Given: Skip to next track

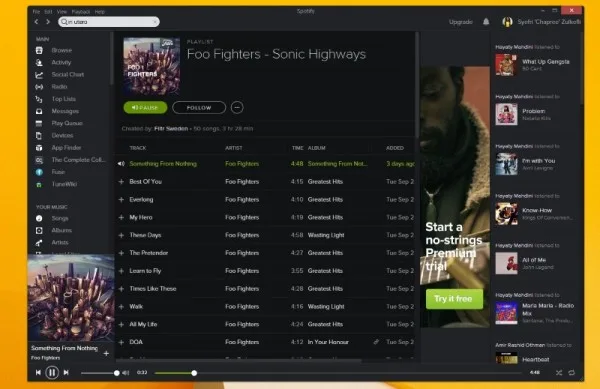Looking at the screenshot, I should click(66, 373).
